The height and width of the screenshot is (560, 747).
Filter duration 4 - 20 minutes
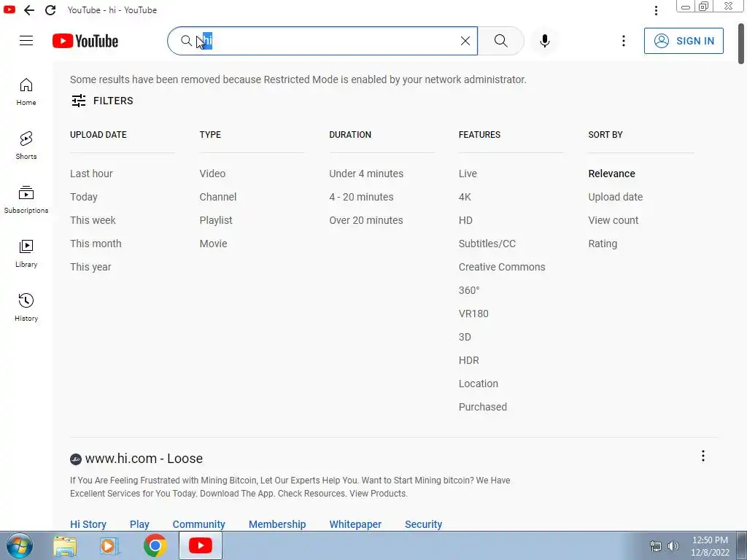[362, 197]
